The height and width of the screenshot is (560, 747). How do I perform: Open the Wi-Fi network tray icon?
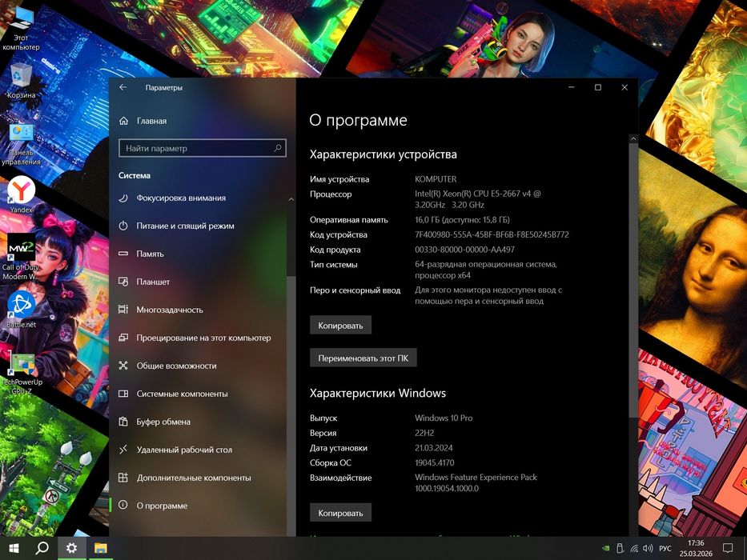634,549
